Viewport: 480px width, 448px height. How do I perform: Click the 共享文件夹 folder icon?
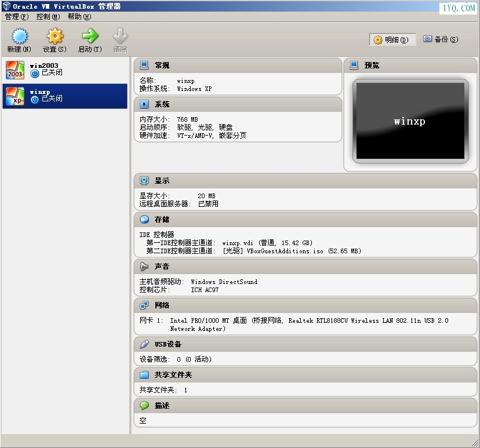144,375
